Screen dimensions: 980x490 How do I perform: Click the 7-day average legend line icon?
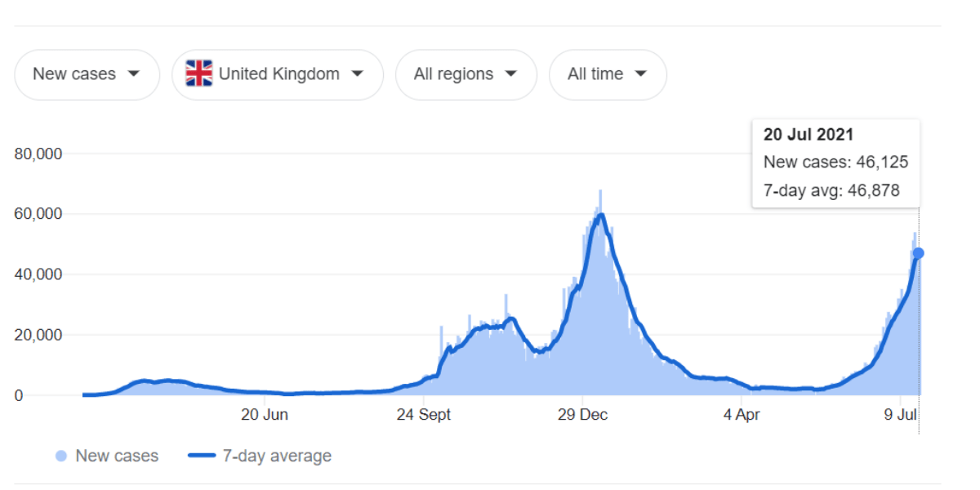click(x=202, y=456)
